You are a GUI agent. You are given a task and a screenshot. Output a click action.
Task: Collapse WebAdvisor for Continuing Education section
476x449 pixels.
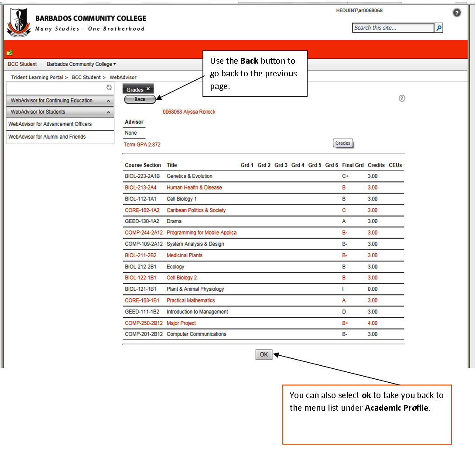[108, 101]
